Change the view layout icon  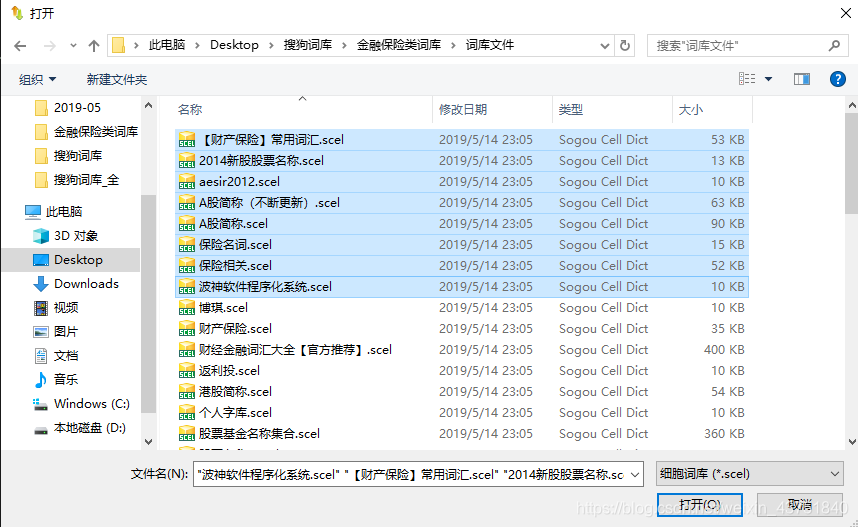pos(747,79)
